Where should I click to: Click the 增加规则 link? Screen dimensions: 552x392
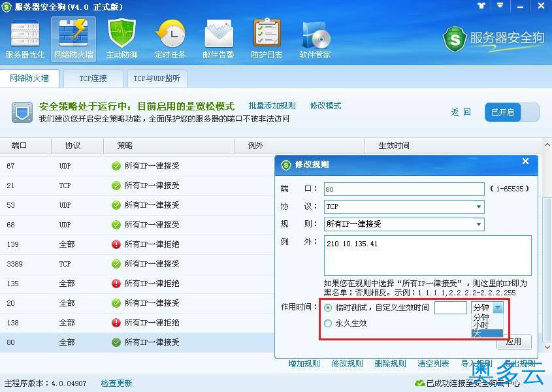click(304, 364)
